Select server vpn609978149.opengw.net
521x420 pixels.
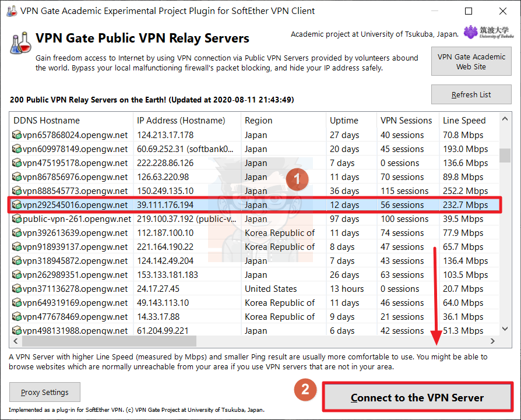pyautogui.click(x=254, y=149)
